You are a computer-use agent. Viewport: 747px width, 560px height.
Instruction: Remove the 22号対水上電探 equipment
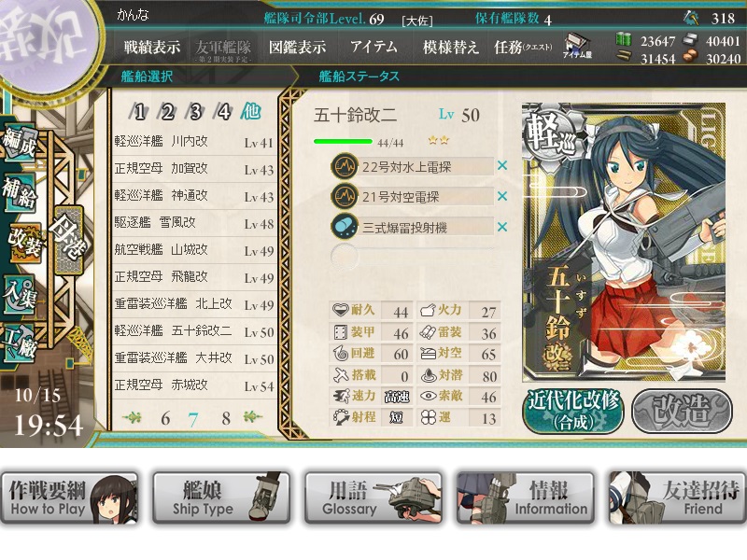pos(502,166)
